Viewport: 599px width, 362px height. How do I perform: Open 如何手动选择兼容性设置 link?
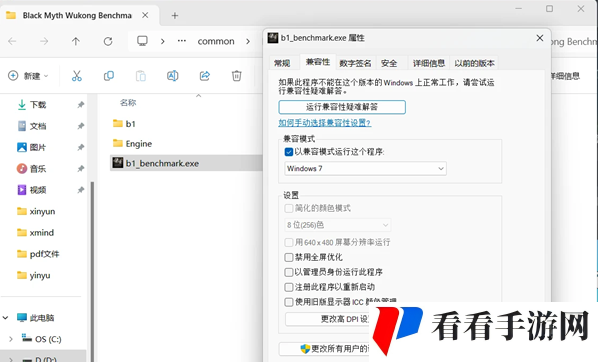pos(324,123)
